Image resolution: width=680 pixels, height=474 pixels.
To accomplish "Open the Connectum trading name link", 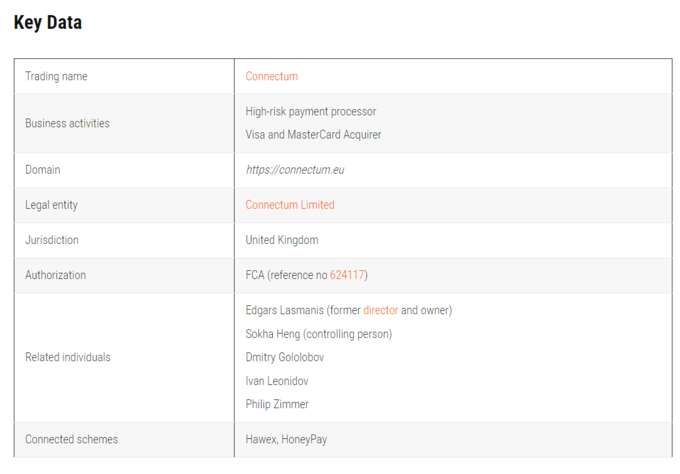I will coord(271,76).
